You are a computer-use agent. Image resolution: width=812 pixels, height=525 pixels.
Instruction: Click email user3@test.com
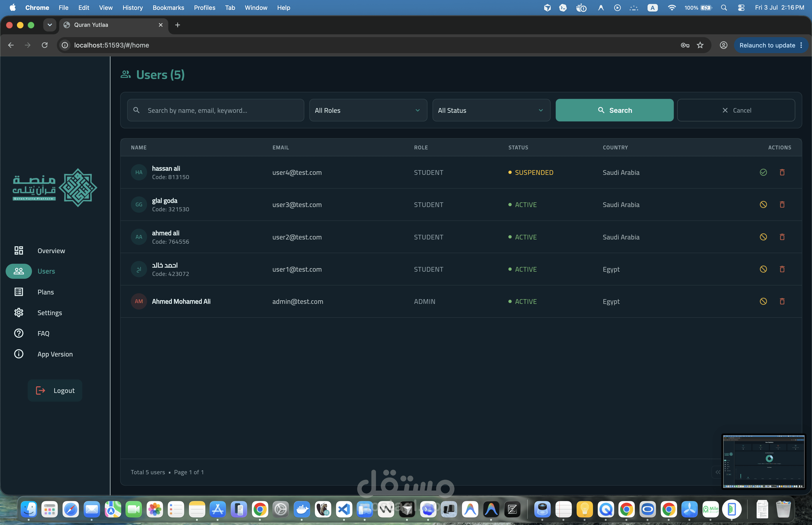(x=297, y=204)
